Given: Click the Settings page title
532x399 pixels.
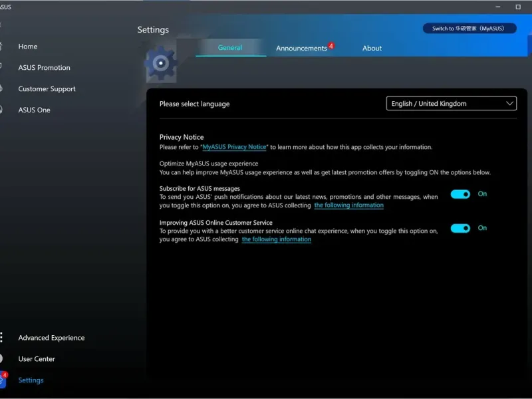Looking at the screenshot, I should pos(153,30).
